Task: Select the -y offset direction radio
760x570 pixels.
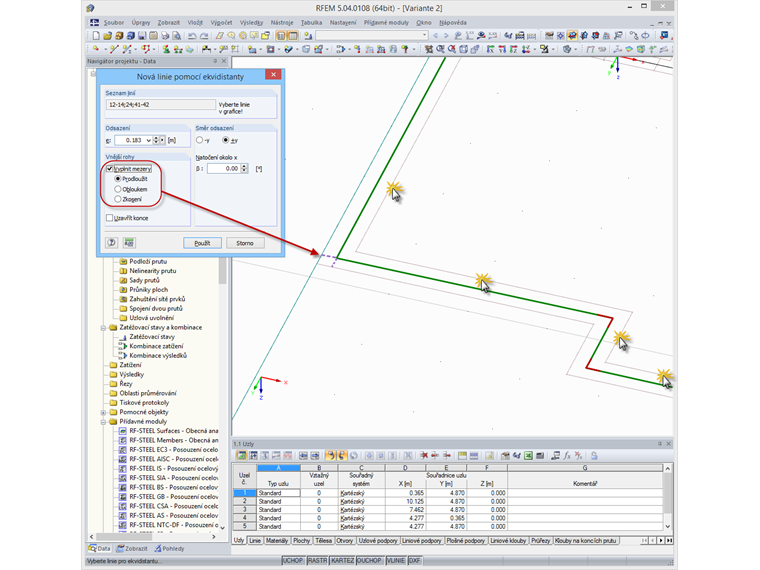Action: click(199, 140)
